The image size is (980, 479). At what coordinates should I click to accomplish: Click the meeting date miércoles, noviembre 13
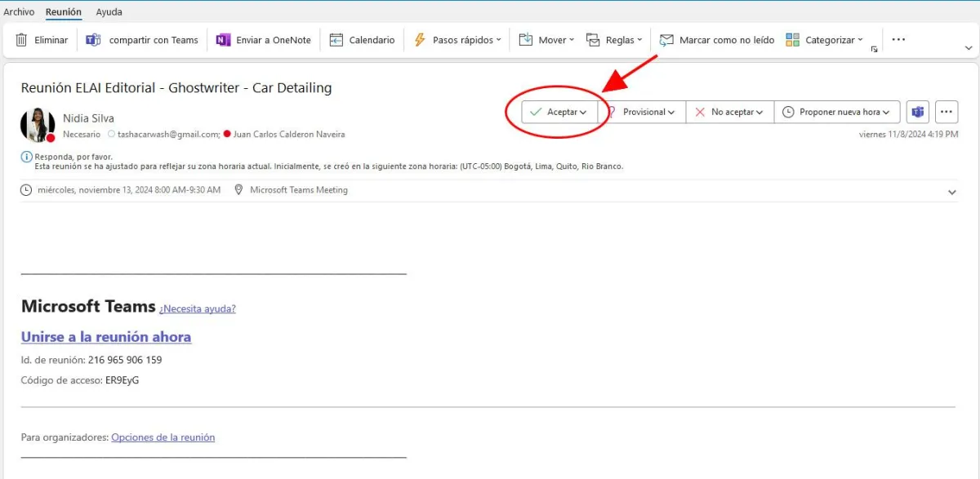[x=129, y=190]
